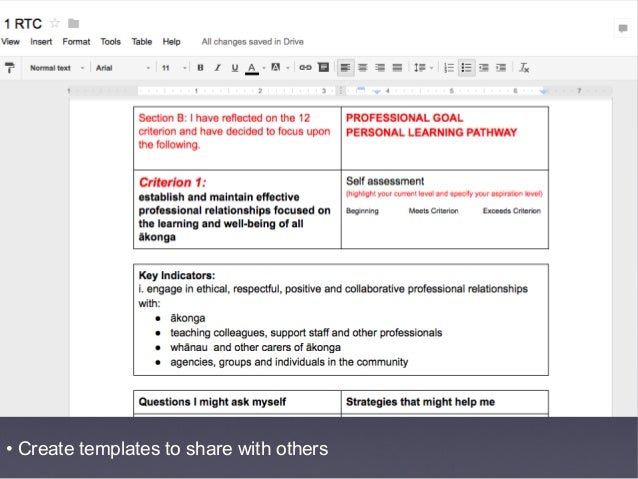Toggle underline formatting

235,68
